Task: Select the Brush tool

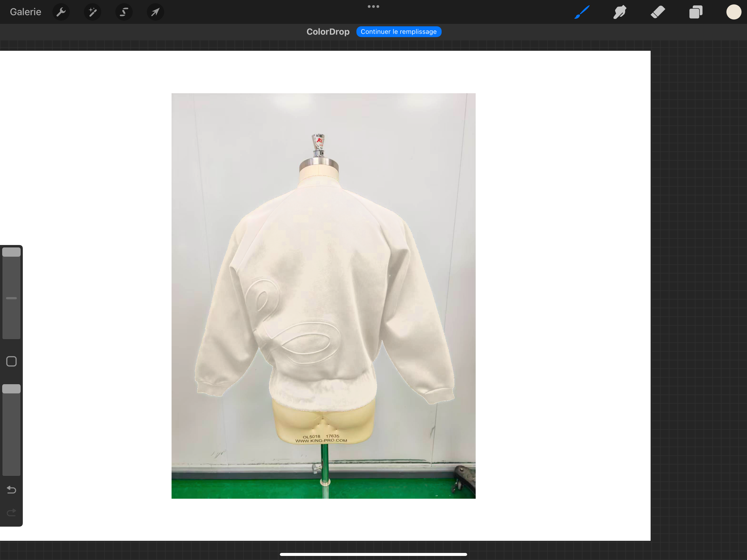Action: 582,12
